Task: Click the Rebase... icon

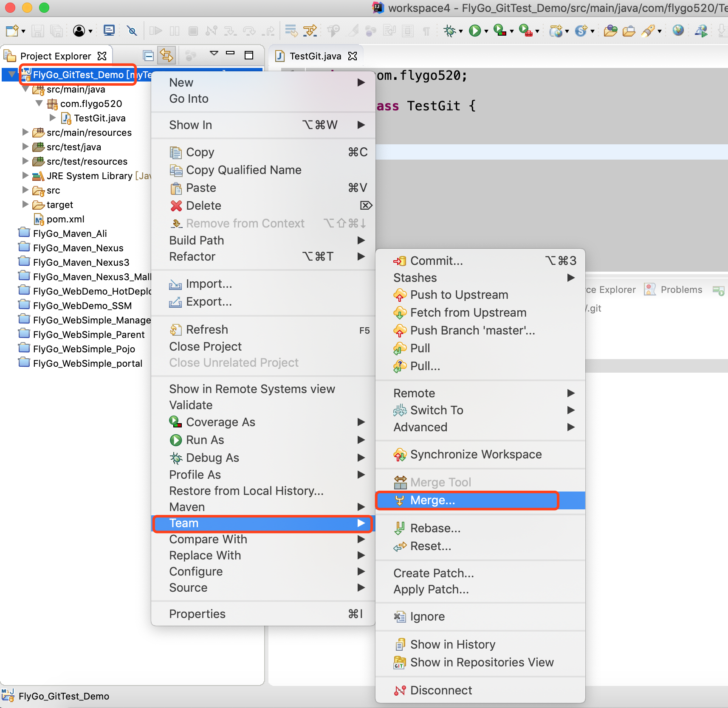Action: coord(400,528)
